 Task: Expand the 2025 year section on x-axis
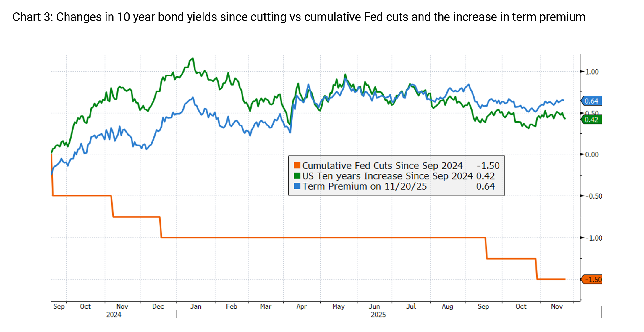[x=378, y=315]
